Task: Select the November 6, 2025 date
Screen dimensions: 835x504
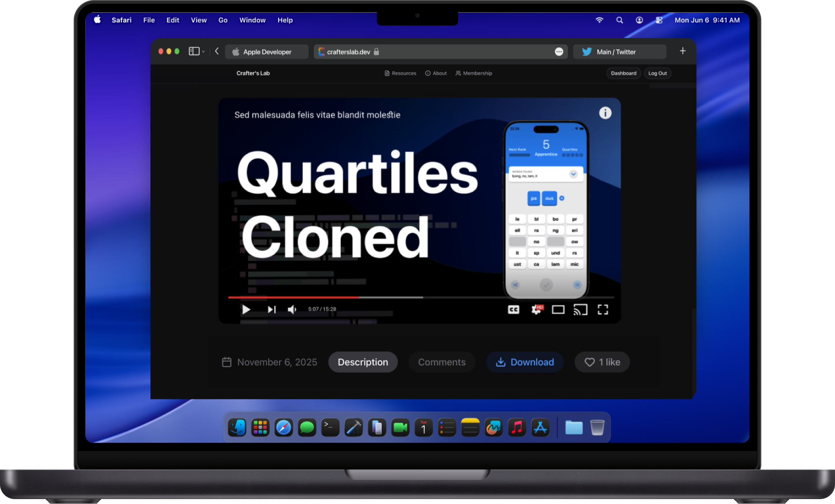Action: tap(269, 362)
